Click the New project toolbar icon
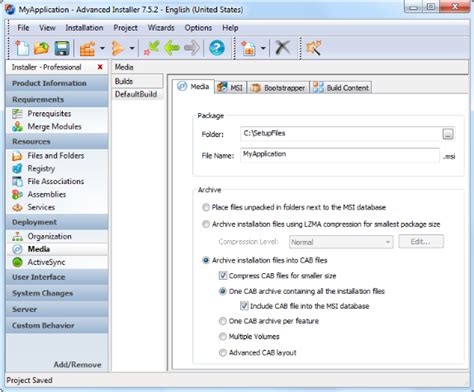 (x=22, y=48)
